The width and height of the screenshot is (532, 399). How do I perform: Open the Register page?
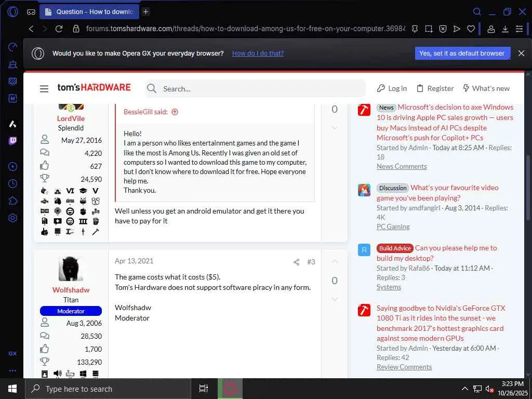pos(435,88)
